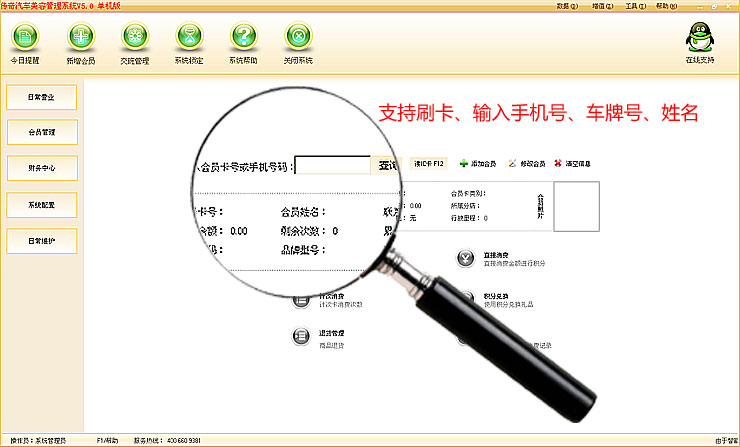This screenshot has width=740, height=447.
Task: Open 系统帮助 question mark icon
Action: pos(244,36)
